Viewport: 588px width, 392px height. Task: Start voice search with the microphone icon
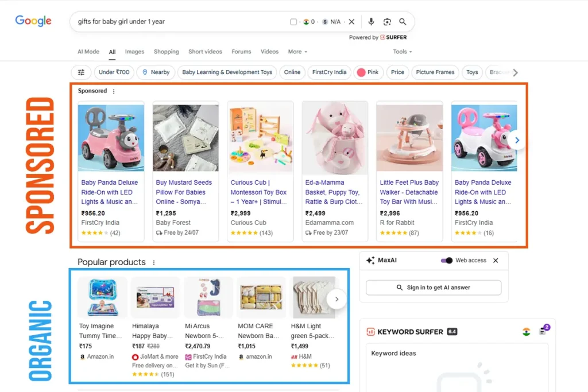(371, 22)
